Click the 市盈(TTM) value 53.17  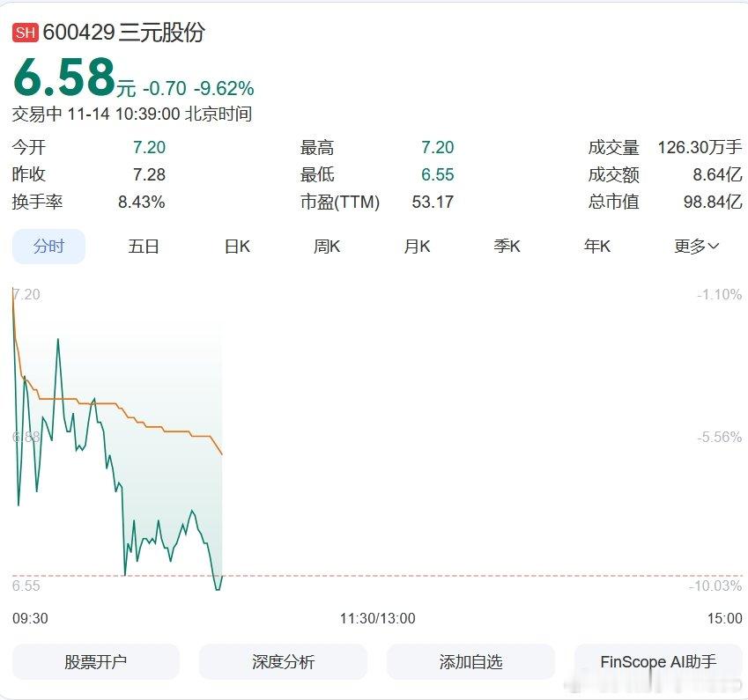tap(433, 202)
